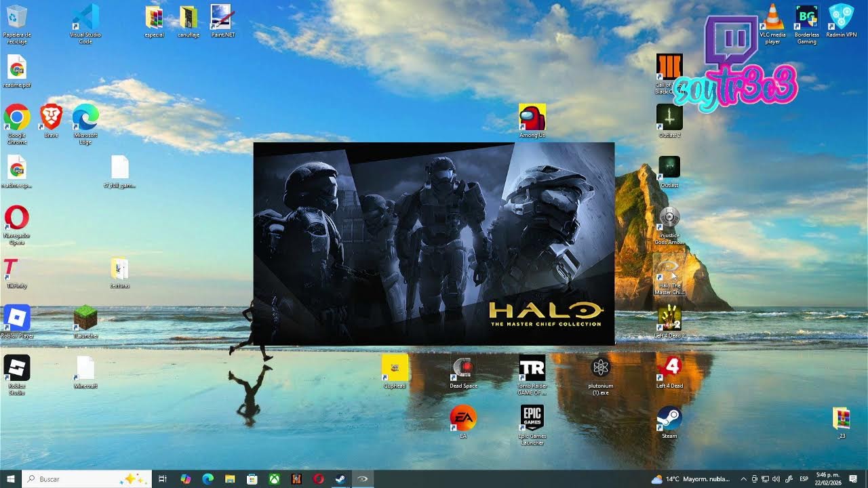Select the Call of Duty Black Ops desktop shortcut
This screenshot has height=488, width=868.
coord(669,75)
